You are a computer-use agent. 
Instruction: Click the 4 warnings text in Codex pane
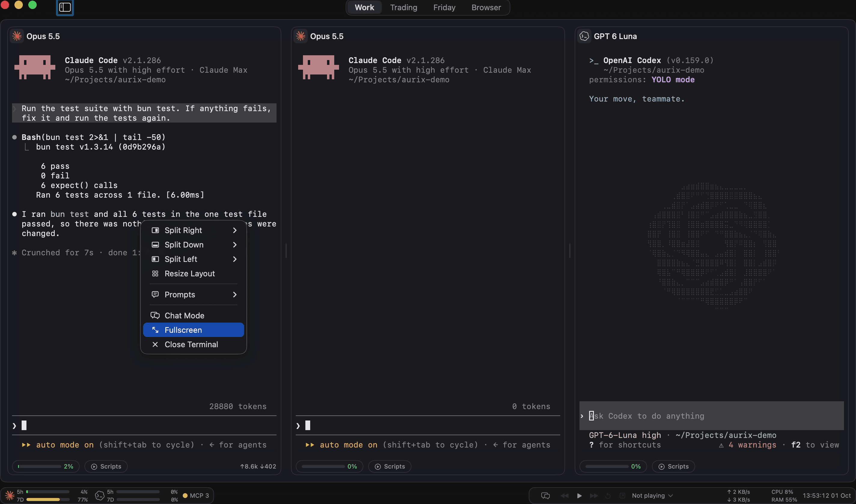(752, 445)
